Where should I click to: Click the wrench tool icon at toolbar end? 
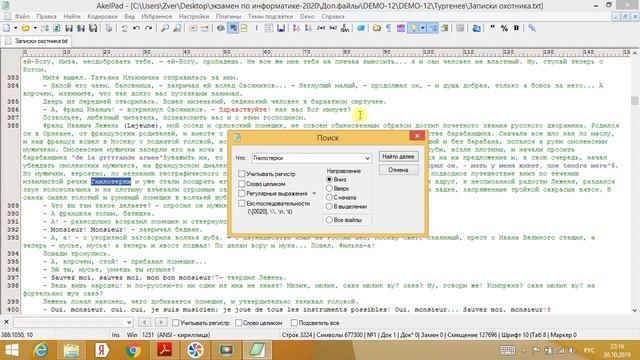click(x=532, y=28)
